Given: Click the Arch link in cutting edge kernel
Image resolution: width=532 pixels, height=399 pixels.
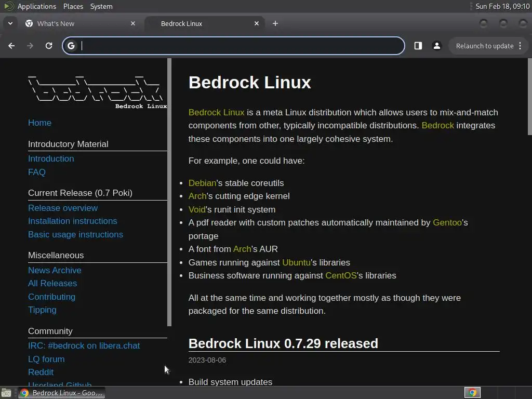Looking at the screenshot, I should (x=197, y=196).
